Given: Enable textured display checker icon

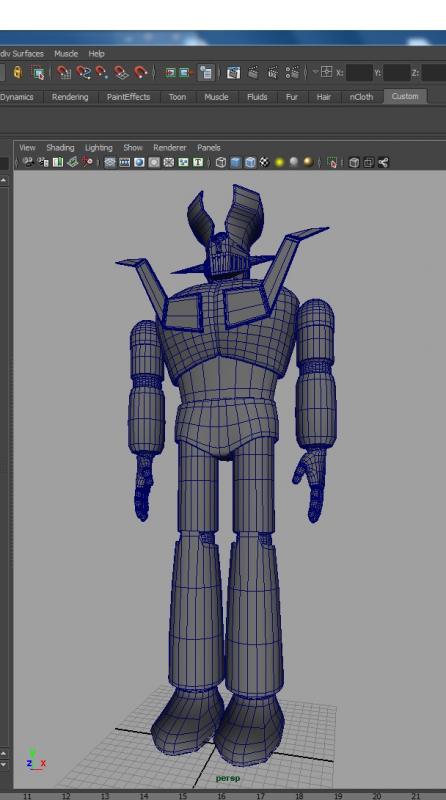Looking at the screenshot, I should coord(264,162).
